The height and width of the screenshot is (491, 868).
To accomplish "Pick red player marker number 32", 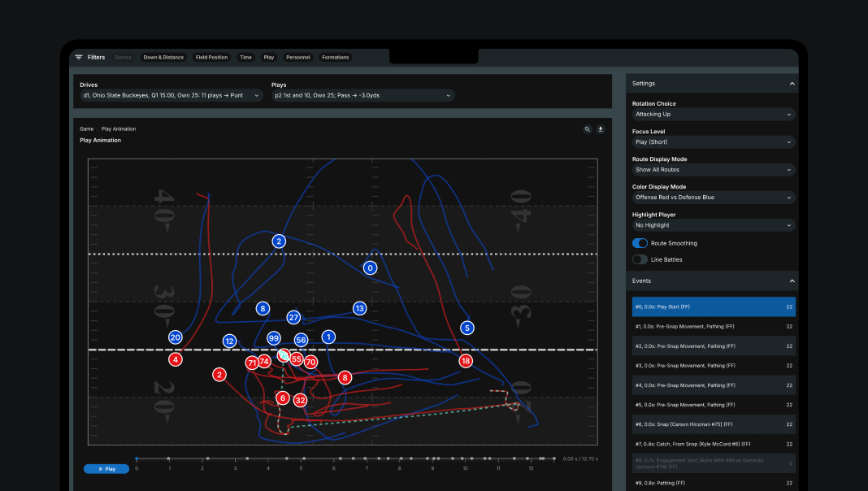I will 300,400.
